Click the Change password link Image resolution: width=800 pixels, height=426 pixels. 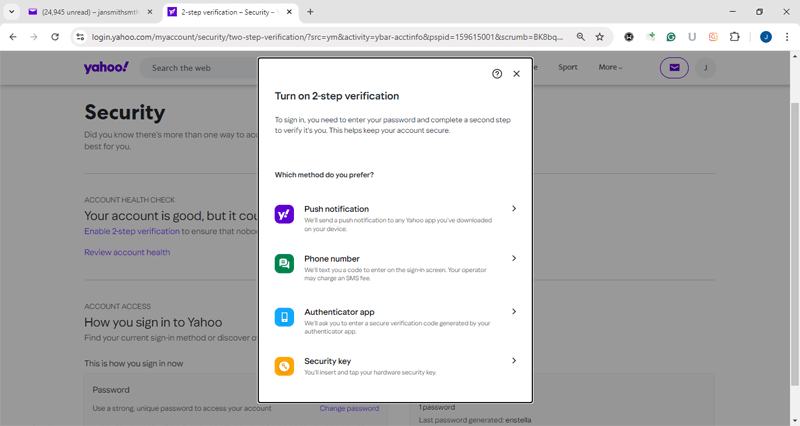(x=349, y=408)
